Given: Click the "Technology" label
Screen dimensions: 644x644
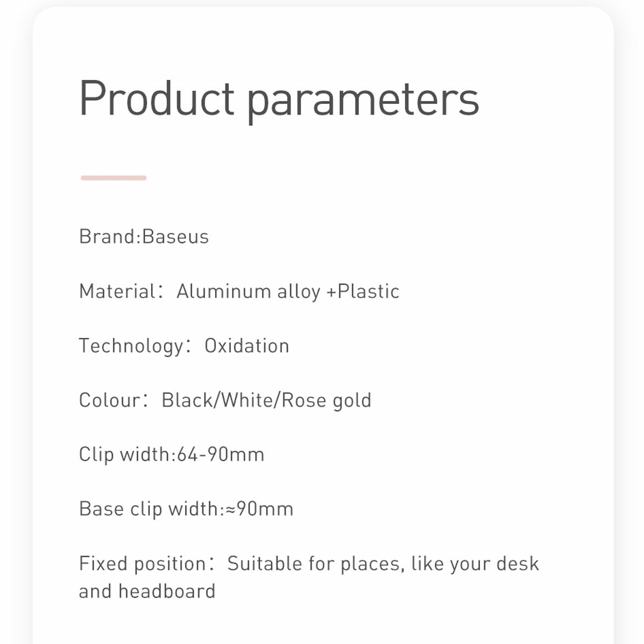Looking at the screenshot, I should point(131,346).
